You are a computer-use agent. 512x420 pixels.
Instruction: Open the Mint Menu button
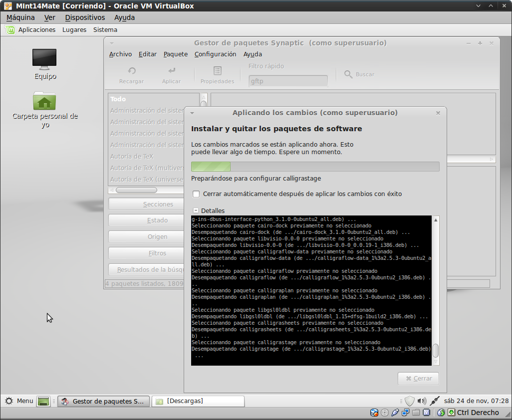coord(19,401)
